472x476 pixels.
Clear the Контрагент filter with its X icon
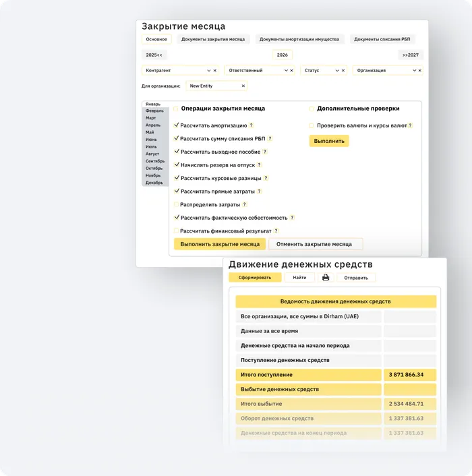pyautogui.click(x=215, y=70)
